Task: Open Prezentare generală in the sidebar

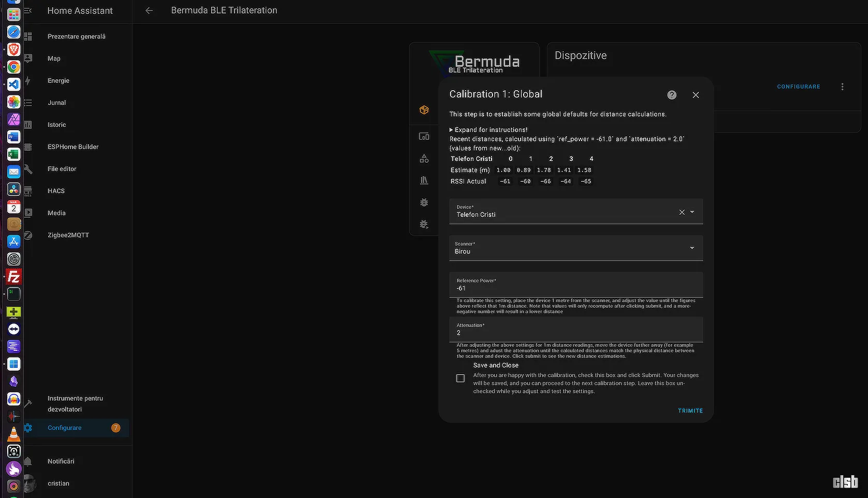Action: coord(76,36)
